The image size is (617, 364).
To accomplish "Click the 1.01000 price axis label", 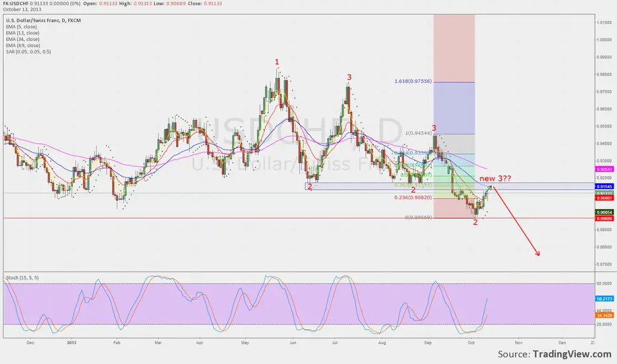I will 604,23.
